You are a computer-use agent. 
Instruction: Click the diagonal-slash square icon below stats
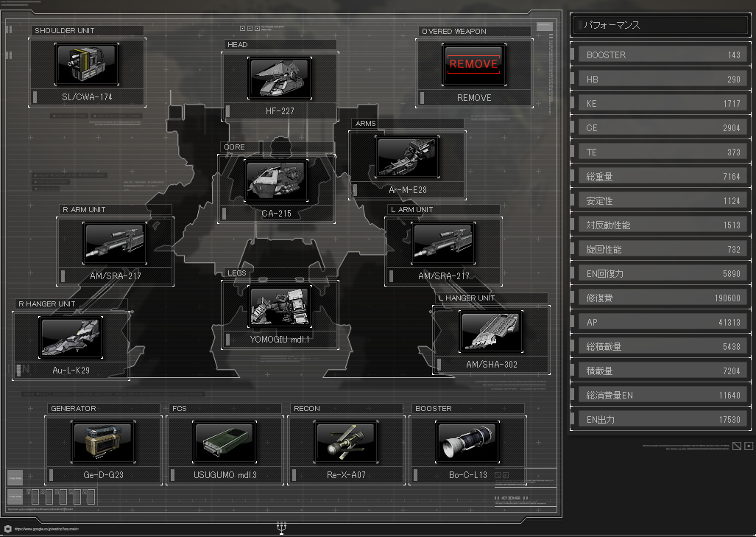pos(737,446)
